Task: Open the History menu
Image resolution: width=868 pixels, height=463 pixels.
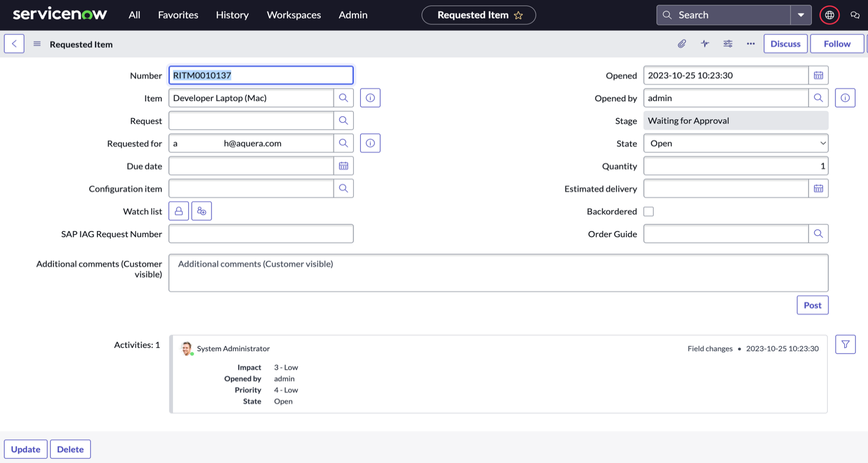Action: 232,15
